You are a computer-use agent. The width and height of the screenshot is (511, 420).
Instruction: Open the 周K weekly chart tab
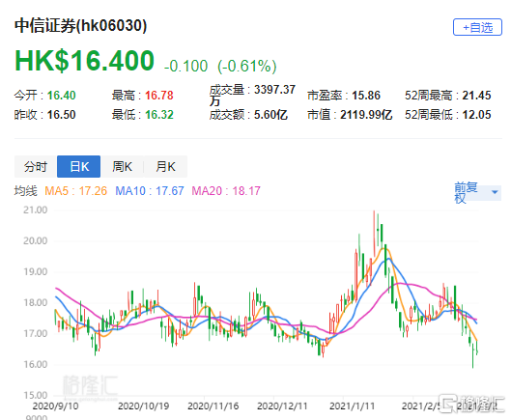[x=122, y=166]
